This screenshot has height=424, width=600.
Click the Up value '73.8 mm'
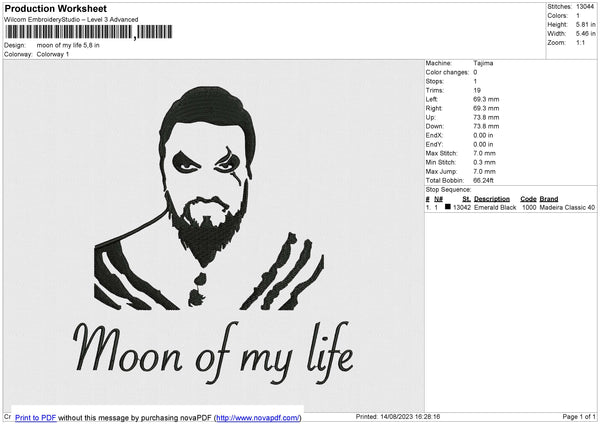pos(486,117)
